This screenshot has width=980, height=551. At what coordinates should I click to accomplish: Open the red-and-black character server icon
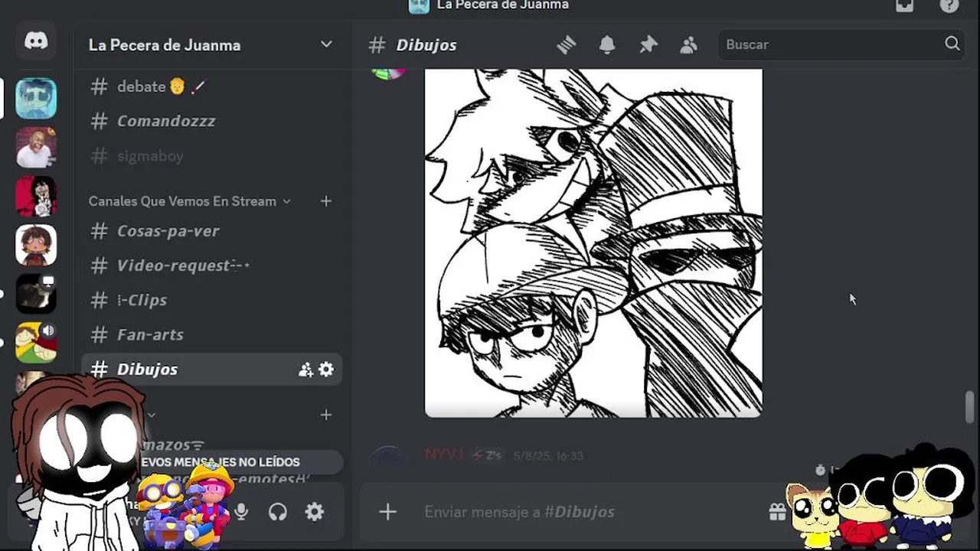(x=36, y=196)
